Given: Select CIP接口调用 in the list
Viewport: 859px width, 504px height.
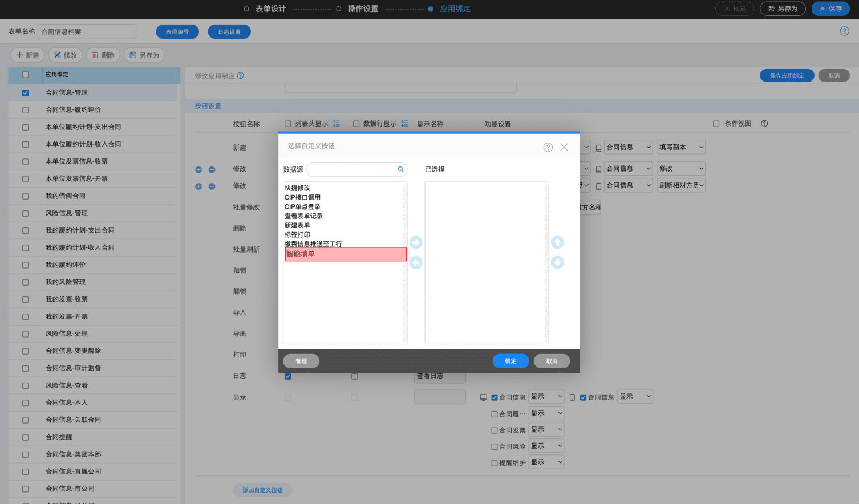Looking at the screenshot, I should pyautogui.click(x=302, y=197).
